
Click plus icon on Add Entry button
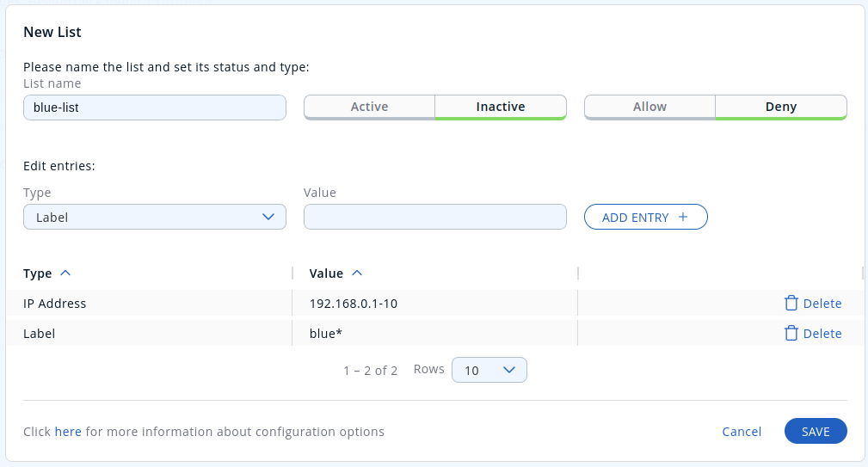(x=683, y=218)
